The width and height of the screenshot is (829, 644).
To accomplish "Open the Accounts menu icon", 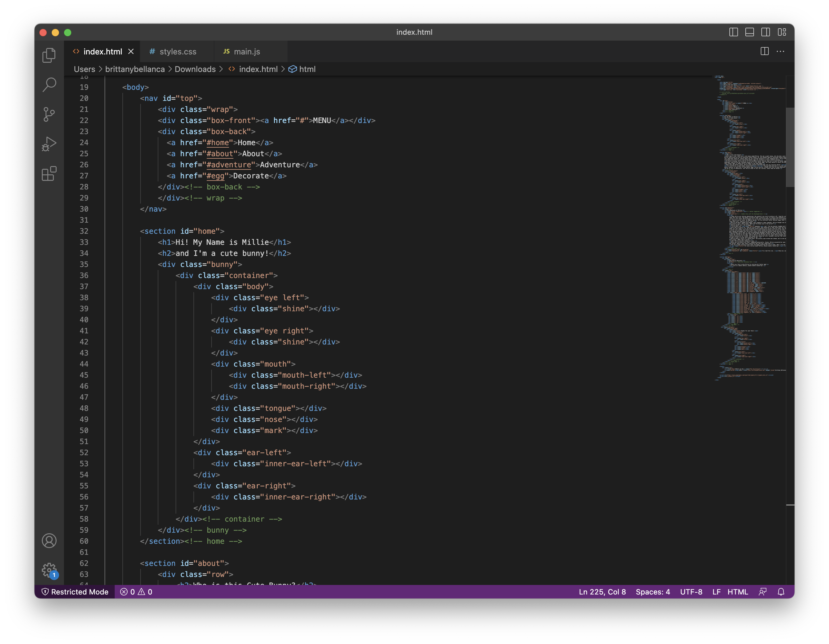I will point(49,541).
